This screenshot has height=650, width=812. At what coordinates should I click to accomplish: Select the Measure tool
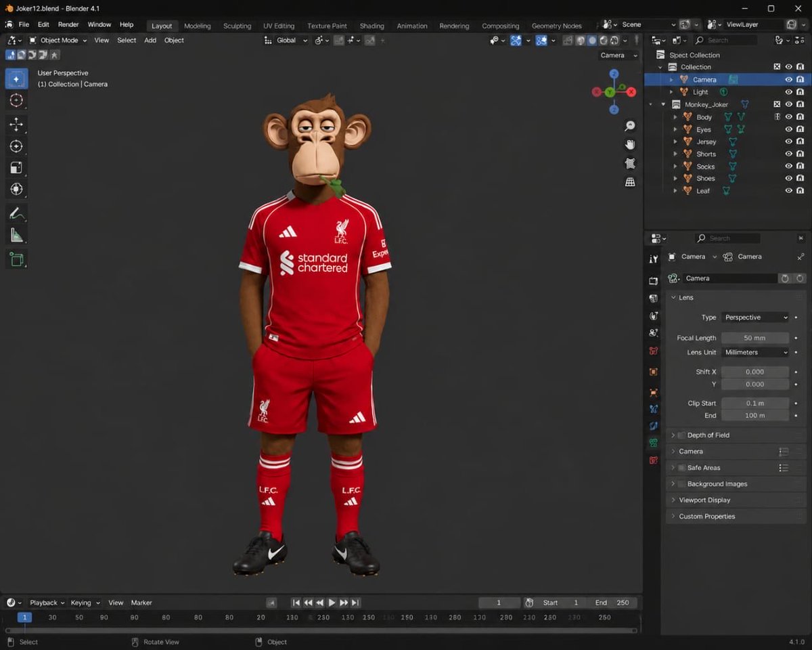point(16,235)
